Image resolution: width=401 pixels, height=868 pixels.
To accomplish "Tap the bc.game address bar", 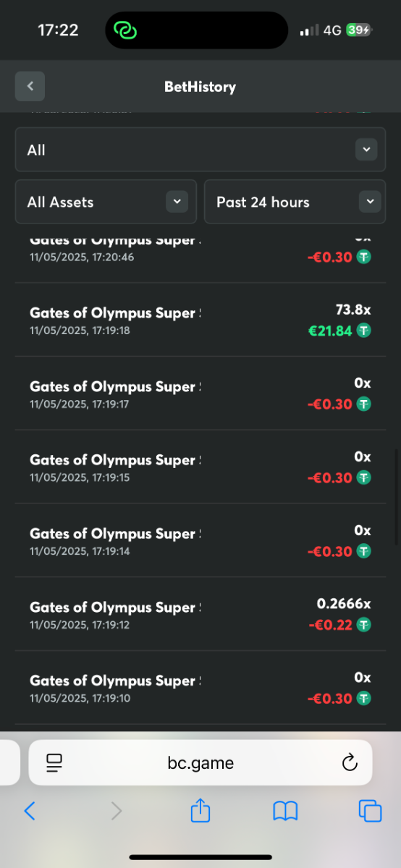I will click(200, 762).
